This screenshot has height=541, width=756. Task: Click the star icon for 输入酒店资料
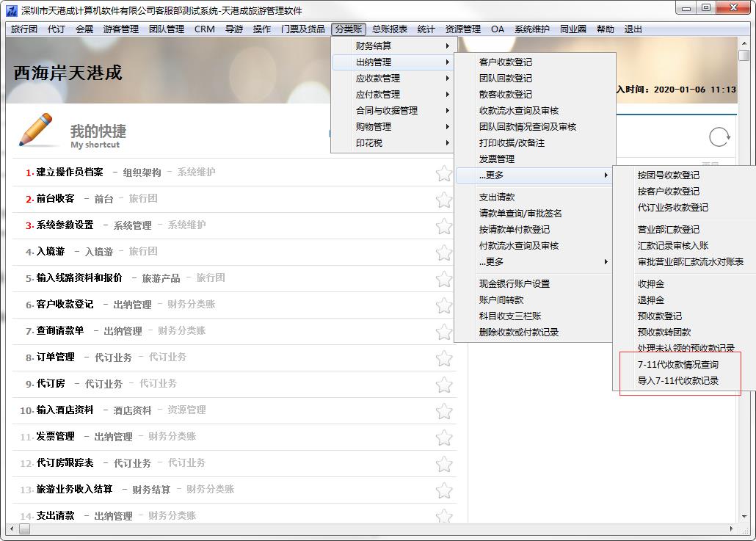click(443, 411)
